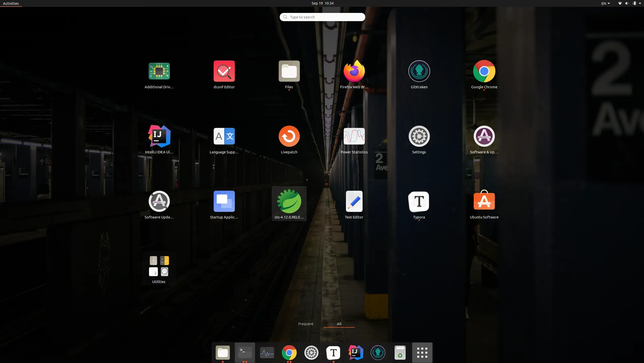
Task: Open system menu arrow in top bar
Action: [x=640, y=4]
